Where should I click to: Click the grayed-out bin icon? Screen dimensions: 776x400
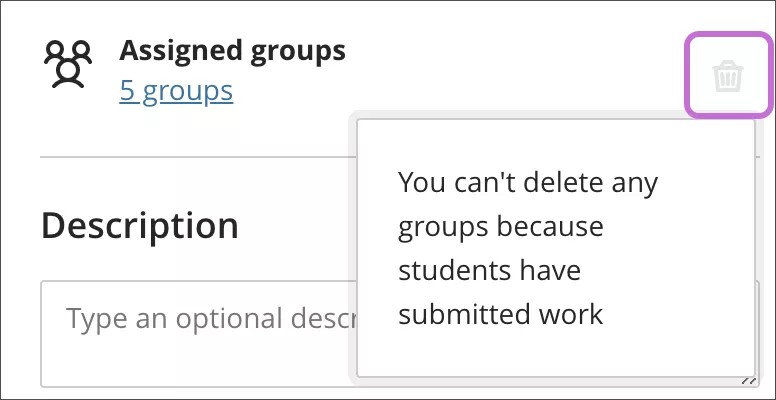728,75
